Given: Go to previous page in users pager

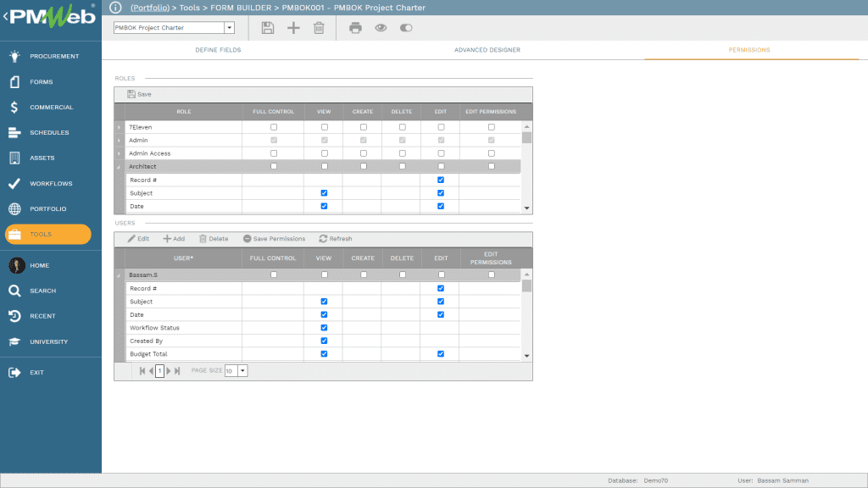Looking at the screenshot, I should (x=151, y=371).
